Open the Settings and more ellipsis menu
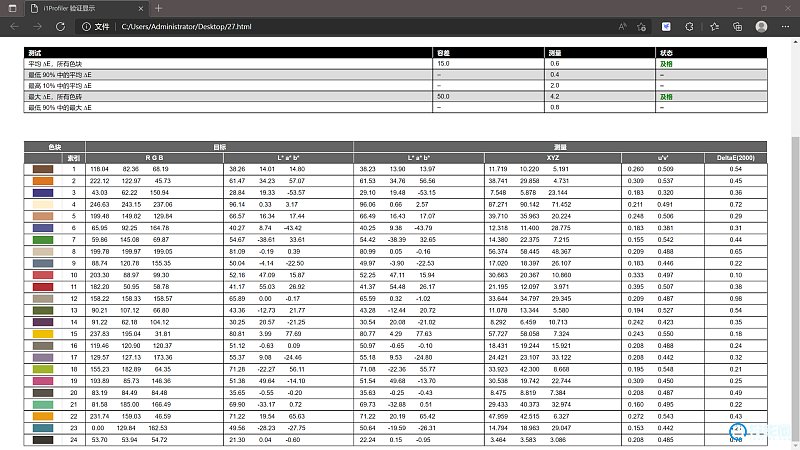Image resolution: width=800 pixels, height=450 pixels. point(786,26)
